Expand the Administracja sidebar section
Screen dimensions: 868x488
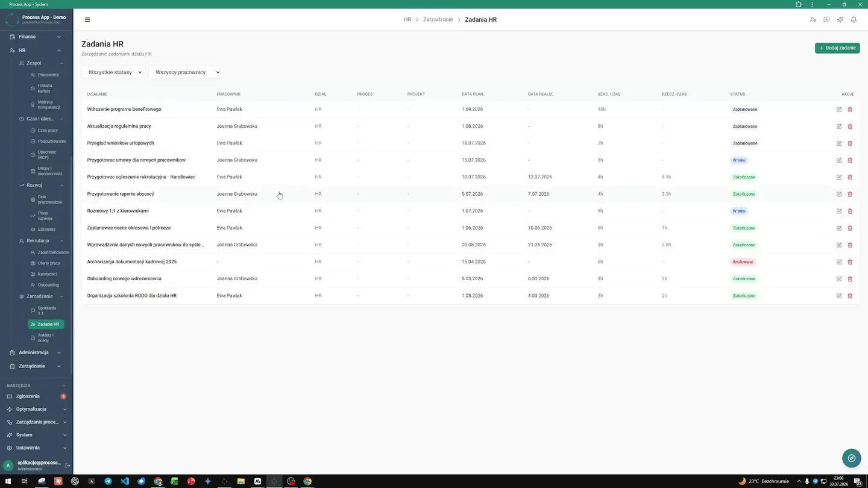(36, 352)
